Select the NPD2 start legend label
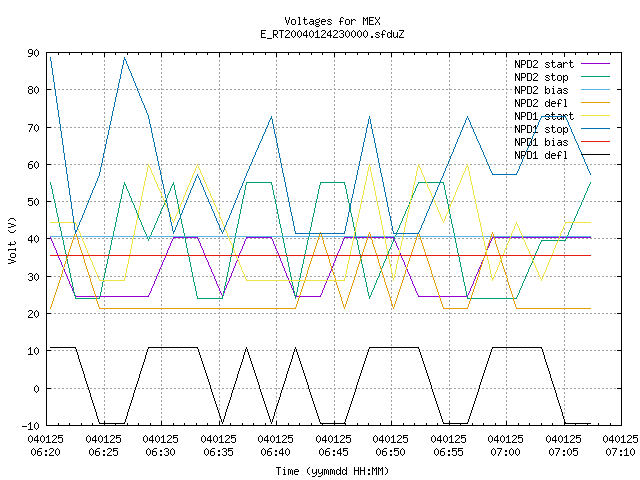This screenshot has height=480, width=640. click(x=544, y=64)
